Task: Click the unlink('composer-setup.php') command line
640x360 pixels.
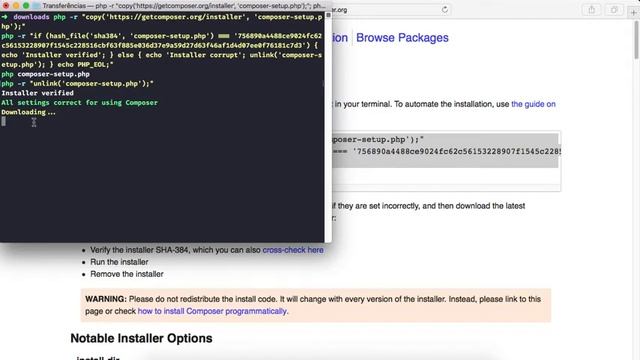Action: pos(77,84)
